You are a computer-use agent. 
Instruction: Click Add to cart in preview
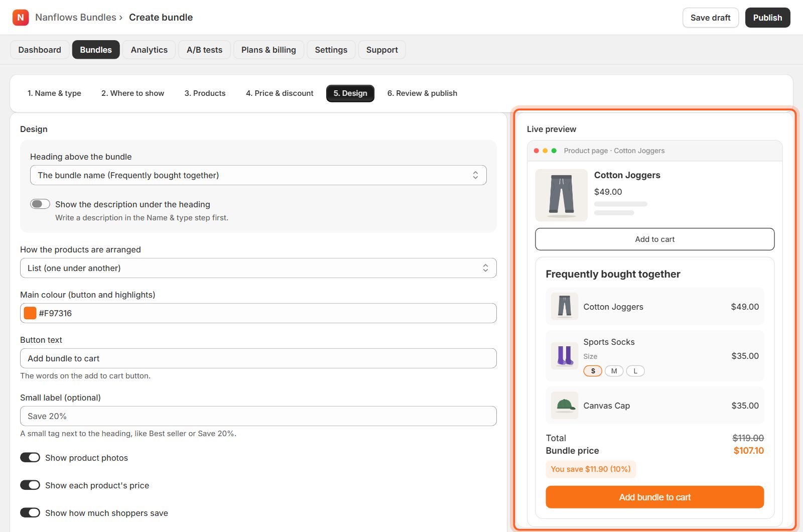pyautogui.click(x=655, y=239)
